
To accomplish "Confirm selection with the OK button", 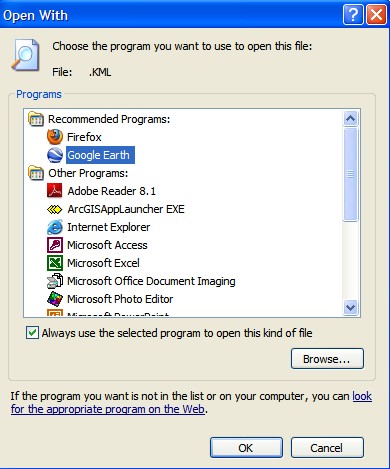I will [x=246, y=448].
